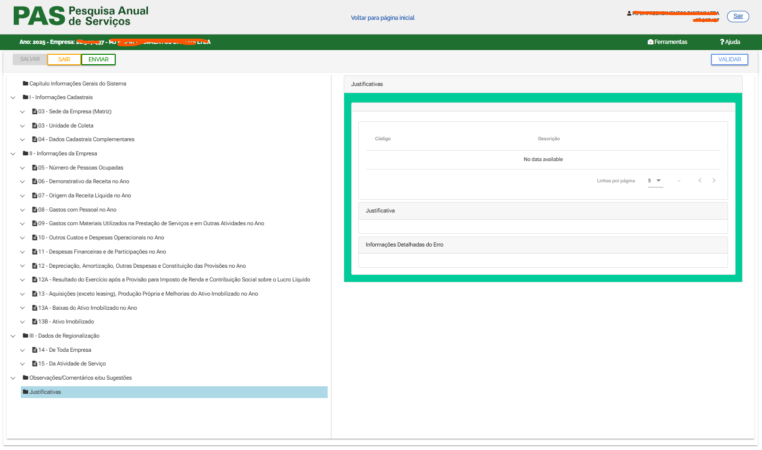Select the highlighted Justificativas tree row

pos(174,392)
